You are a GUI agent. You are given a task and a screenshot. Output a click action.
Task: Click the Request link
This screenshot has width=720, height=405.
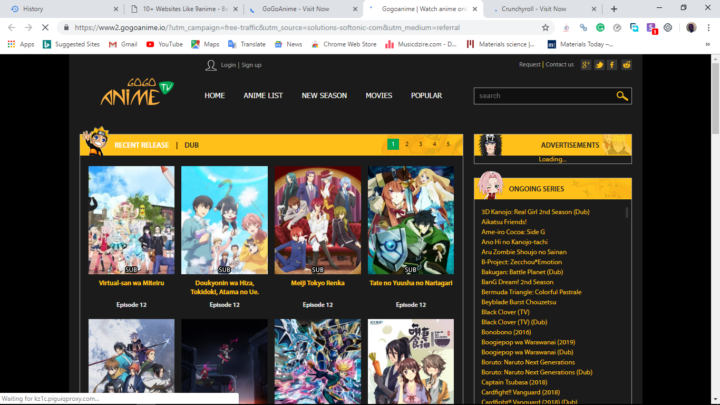click(x=529, y=64)
